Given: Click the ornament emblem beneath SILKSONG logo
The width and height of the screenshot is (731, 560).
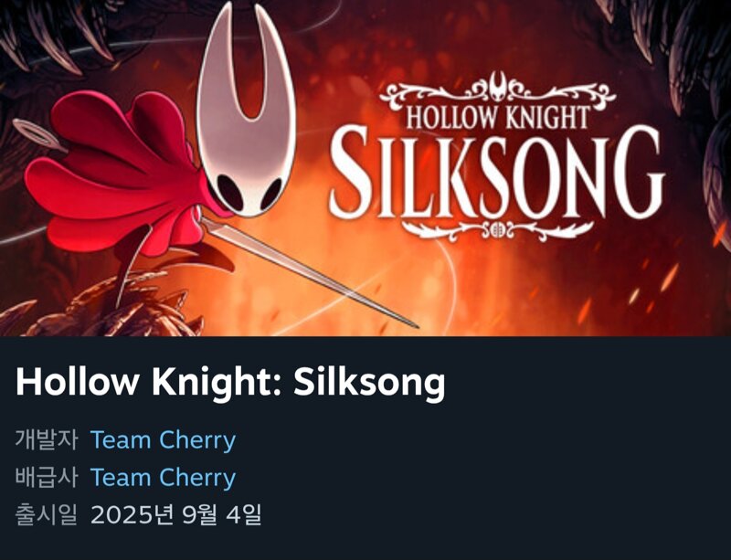Looking at the screenshot, I should (x=497, y=230).
